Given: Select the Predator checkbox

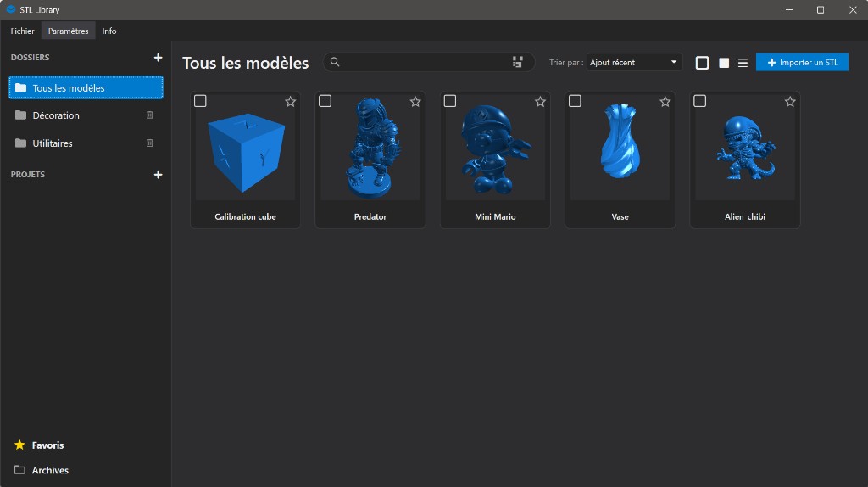Looking at the screenshot, I should pyautogui.click(x=325, y=101).
